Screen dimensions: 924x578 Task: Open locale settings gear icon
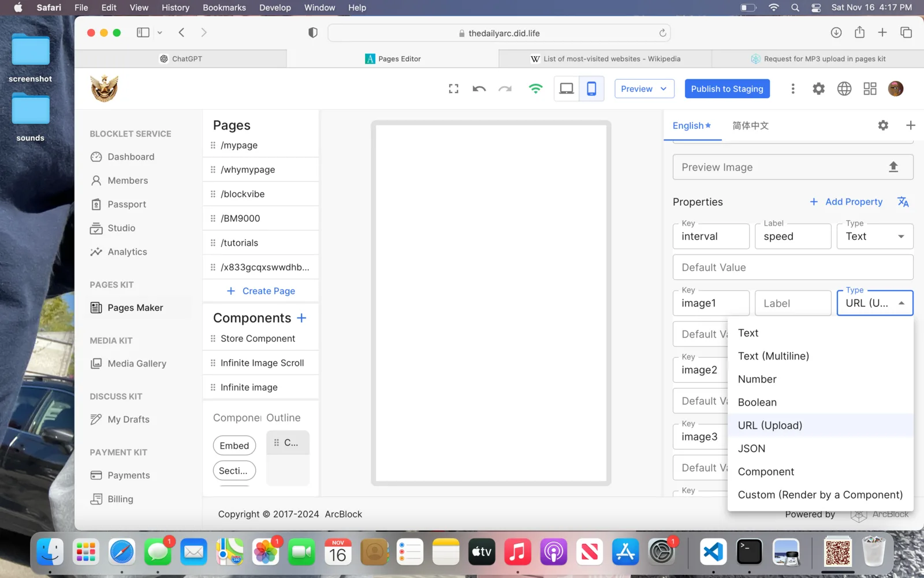click(x=883, y=125)
